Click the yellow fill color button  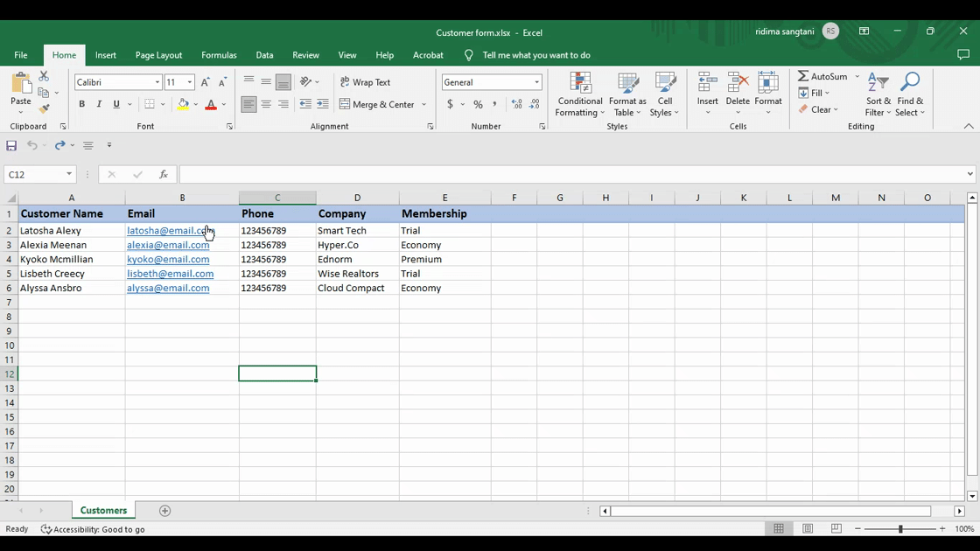tap(183, 104)
